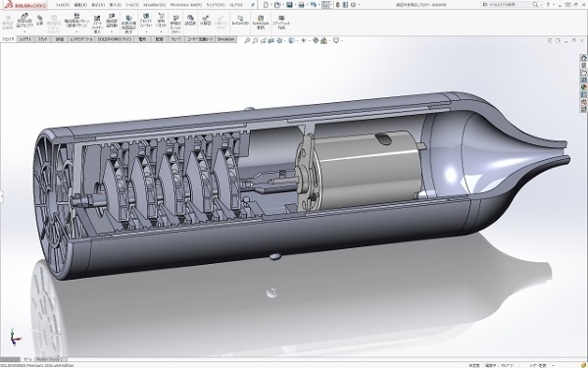This screenshot has height=368, width=588.
Task: Click the Save icon in top toolbar
Action: (x=289, y=5)
